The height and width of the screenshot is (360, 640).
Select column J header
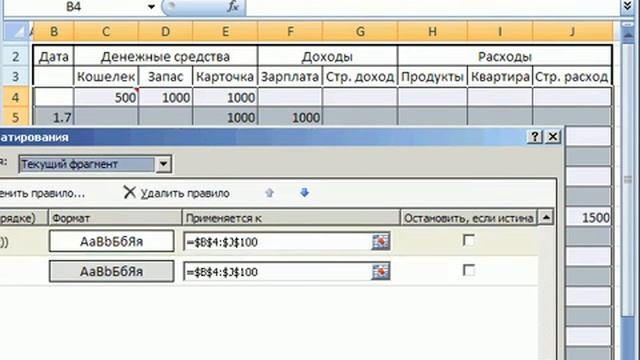[572, 31]
